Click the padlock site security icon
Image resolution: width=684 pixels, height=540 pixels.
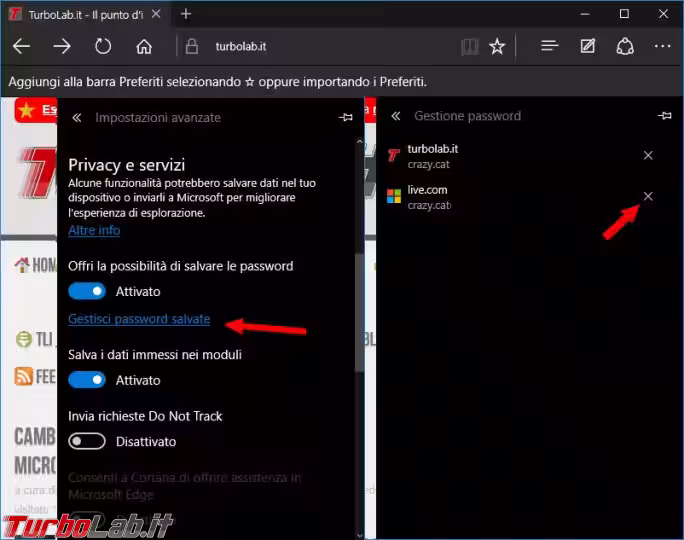[192, 46]
